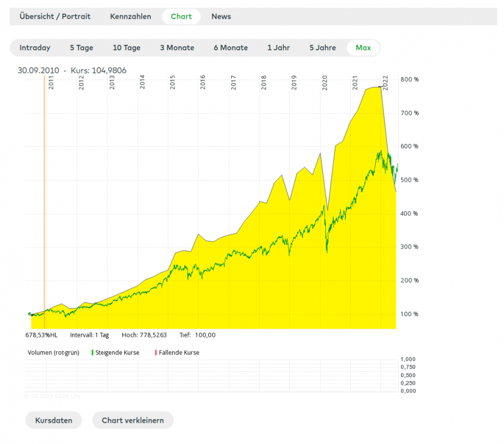
Task: Switch to the 5 Jahre view
Action: click(x=322, y=48)
